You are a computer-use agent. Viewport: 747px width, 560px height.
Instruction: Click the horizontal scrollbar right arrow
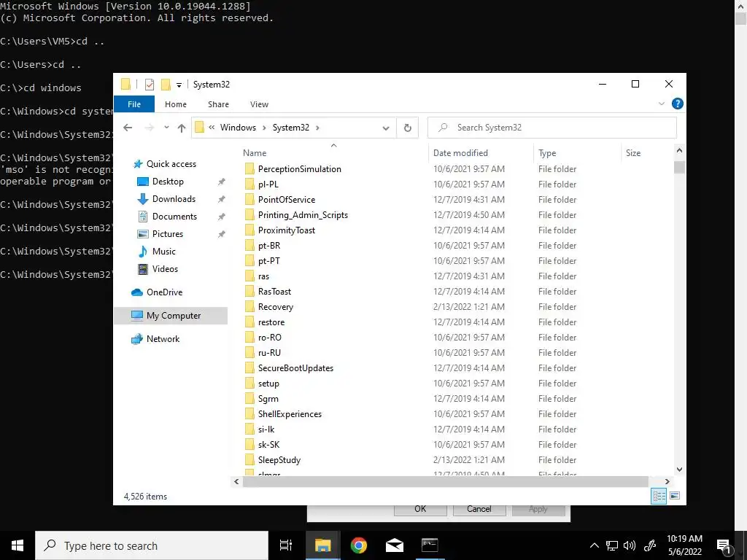pyautogui.click(x=667, y=481)
